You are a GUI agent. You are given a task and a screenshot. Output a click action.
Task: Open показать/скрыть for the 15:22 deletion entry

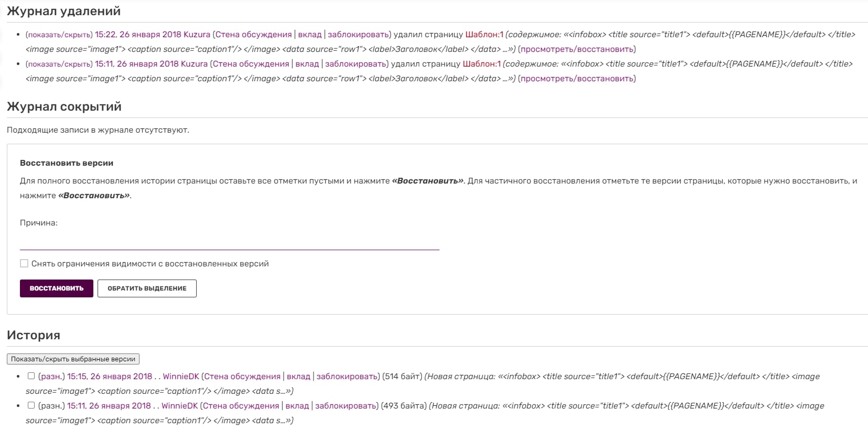click(x=59, y=35)
